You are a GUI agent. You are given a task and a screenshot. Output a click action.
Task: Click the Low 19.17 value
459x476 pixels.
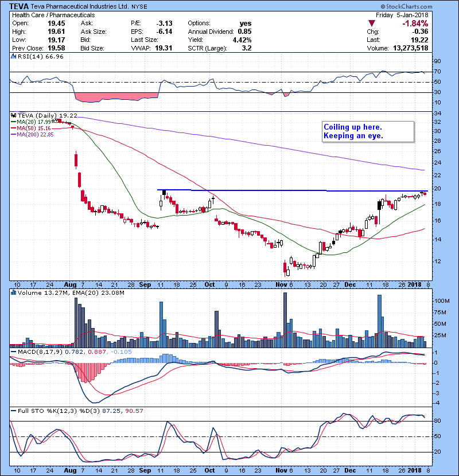(56, 40)
